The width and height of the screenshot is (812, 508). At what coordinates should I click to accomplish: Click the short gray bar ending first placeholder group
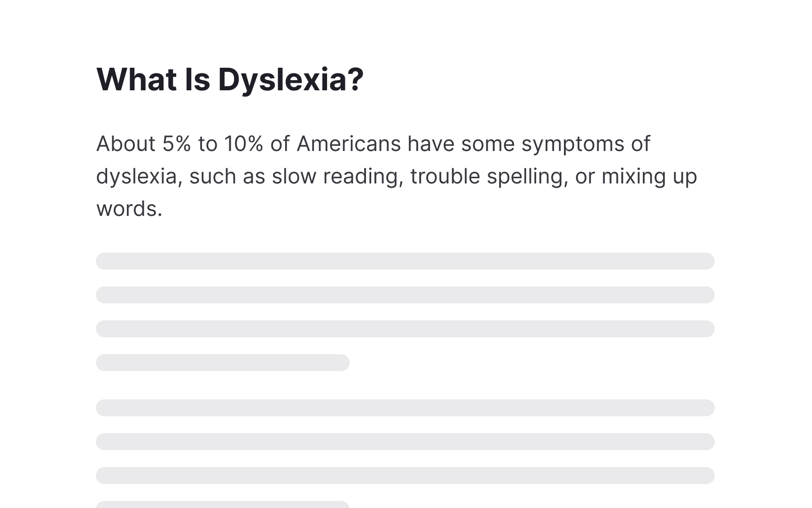(x=223, y=363)
